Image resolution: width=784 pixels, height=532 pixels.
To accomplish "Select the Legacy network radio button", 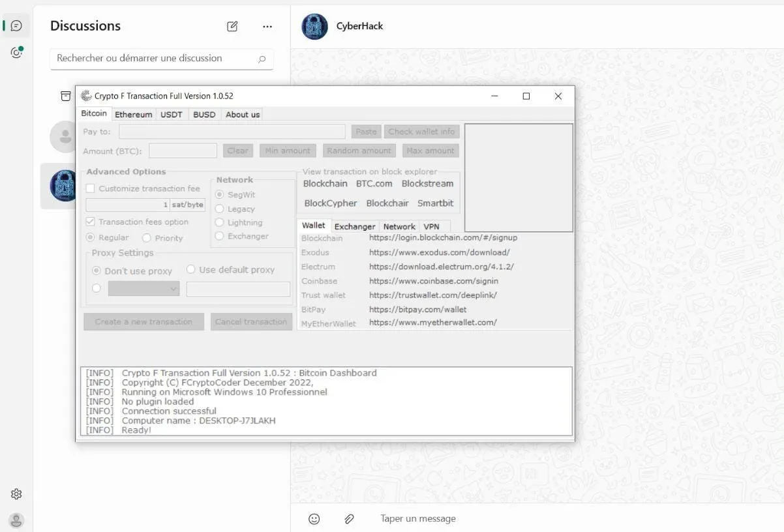I will [x=220, y=209].
